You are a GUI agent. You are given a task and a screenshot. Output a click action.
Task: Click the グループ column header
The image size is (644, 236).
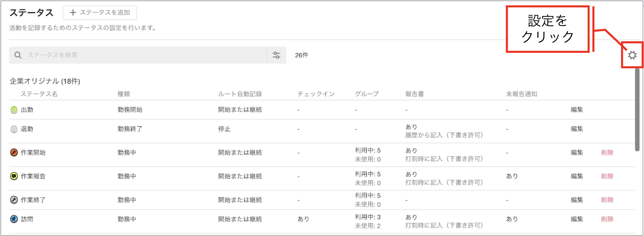(367, 94)
